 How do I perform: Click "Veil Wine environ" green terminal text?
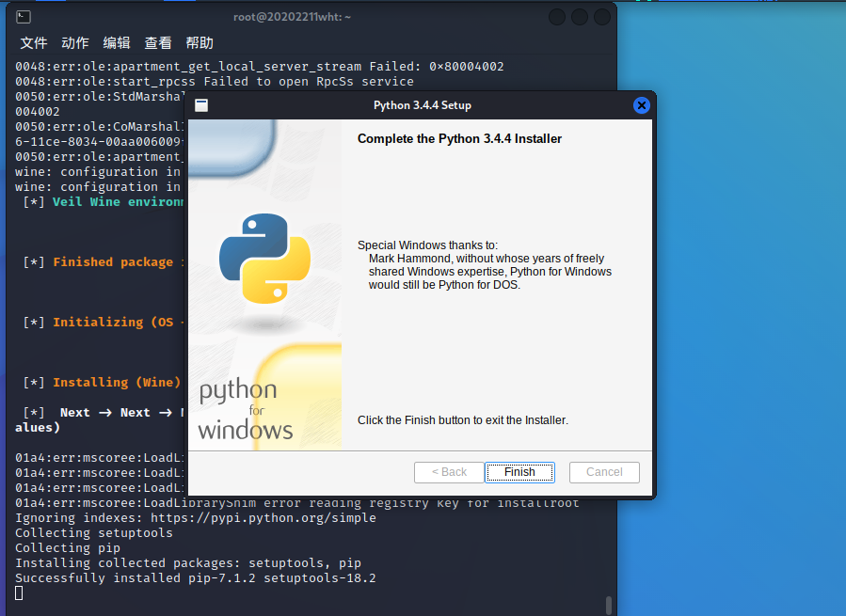point(119,202)
